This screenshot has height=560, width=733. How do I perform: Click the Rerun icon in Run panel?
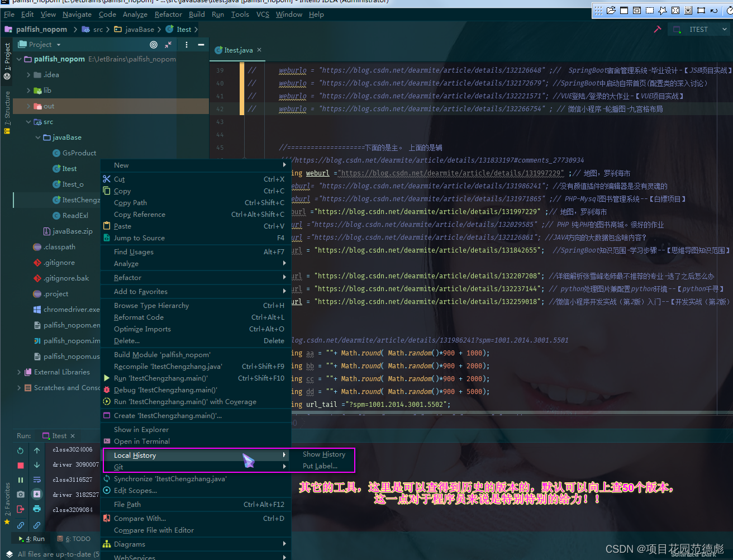click(21, 450)
